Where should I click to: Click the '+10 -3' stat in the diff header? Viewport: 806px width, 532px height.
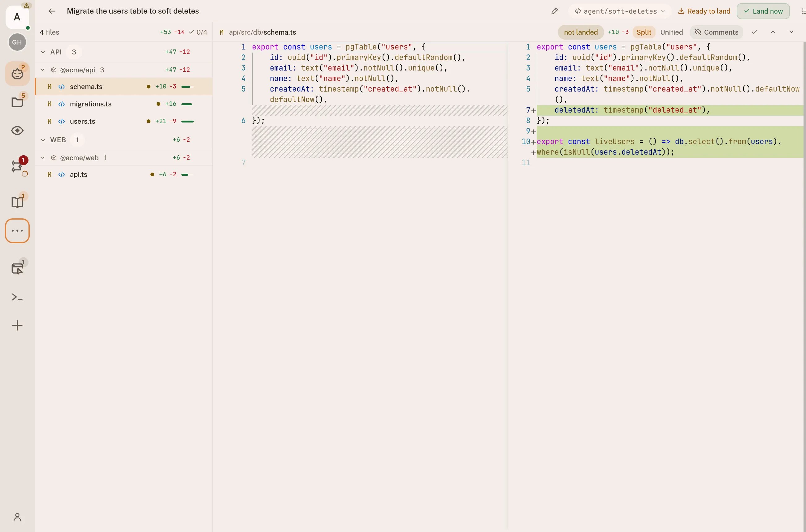[618, 32]
